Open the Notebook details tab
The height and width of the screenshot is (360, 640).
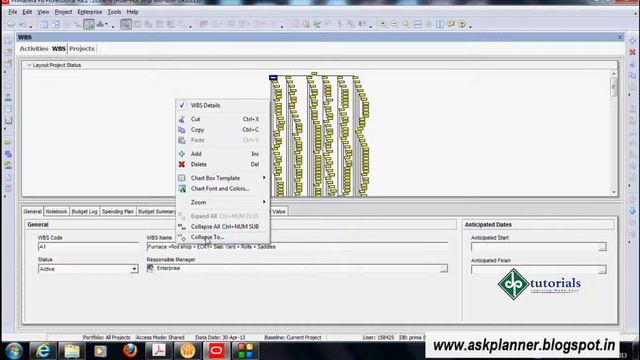tap(56, 211)
